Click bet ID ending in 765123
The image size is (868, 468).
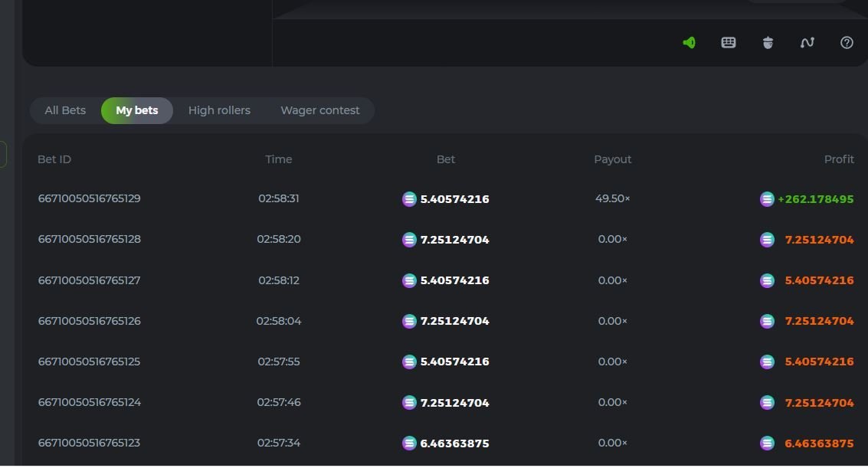point(89,443)
